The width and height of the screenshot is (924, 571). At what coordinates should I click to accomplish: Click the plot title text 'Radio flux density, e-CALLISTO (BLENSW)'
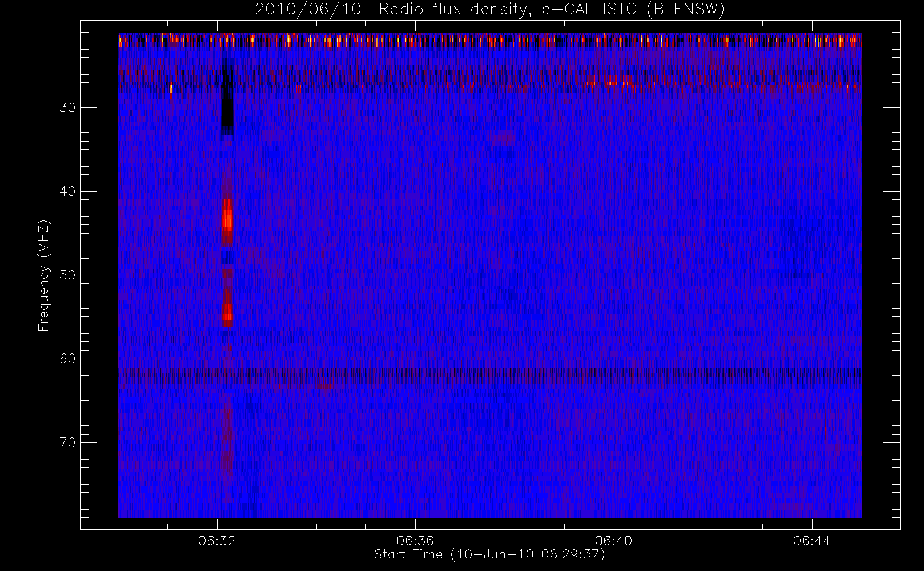(551, 10)
